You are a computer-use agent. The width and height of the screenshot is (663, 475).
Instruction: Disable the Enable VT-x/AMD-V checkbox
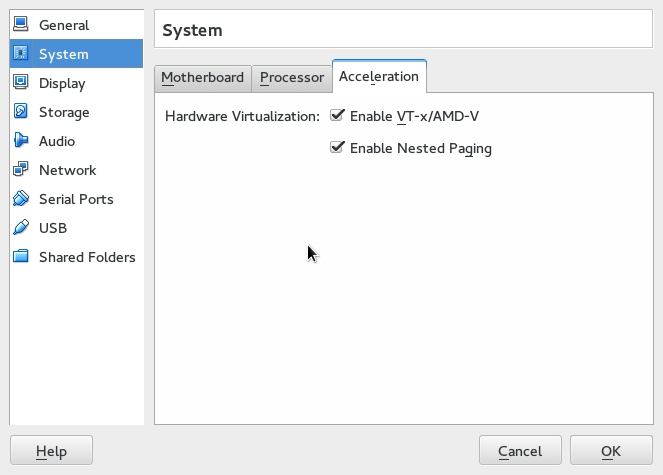tap(337, 116)
